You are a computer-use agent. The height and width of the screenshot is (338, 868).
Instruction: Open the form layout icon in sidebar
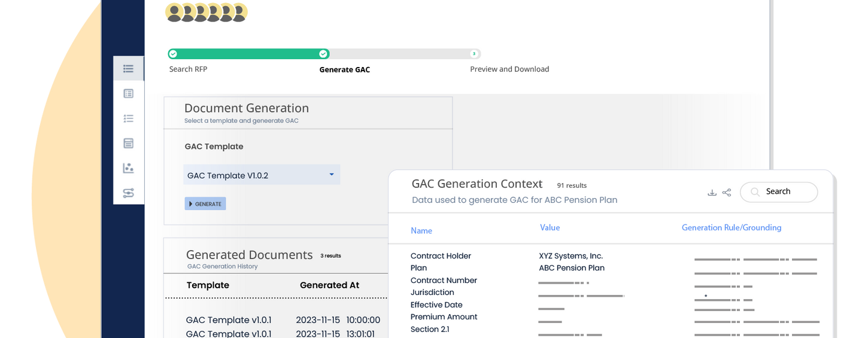(128, 144)
